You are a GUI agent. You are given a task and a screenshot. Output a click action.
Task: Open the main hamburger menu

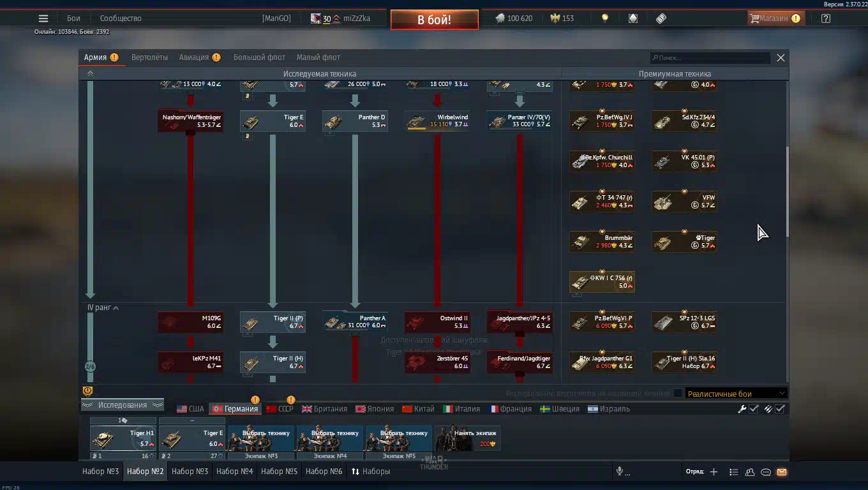43,19
